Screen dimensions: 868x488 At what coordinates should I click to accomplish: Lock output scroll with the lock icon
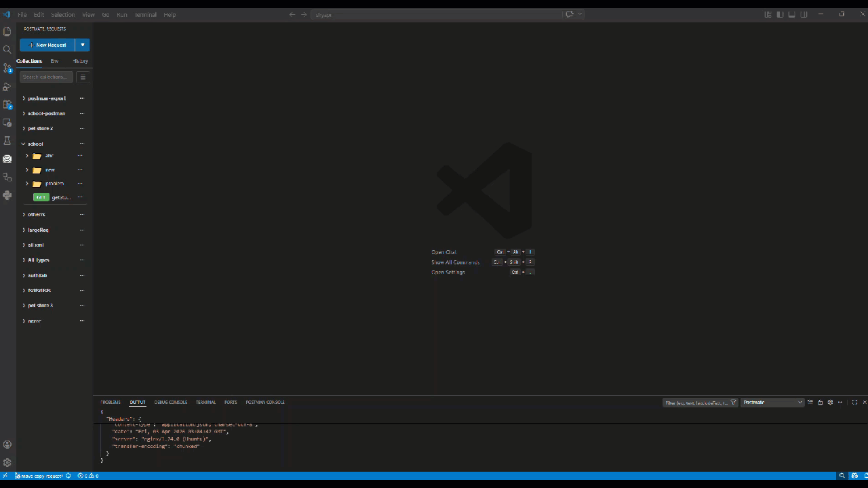pyautogui.click(x=820, y=403)
